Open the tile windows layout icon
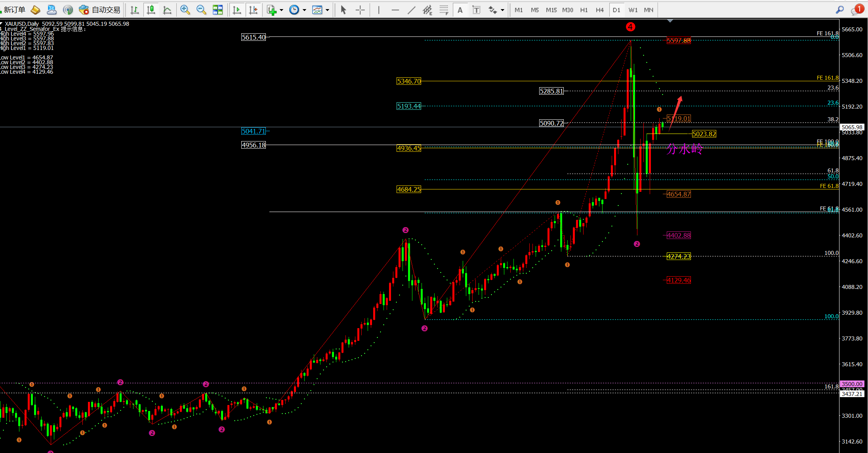The image size is (868, 453). point(217,10)
